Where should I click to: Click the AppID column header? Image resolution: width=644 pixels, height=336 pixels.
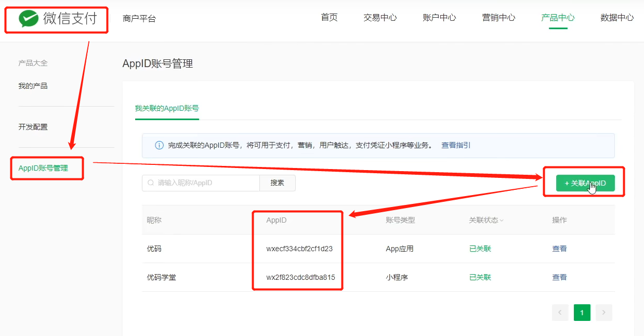pos(277,220)
